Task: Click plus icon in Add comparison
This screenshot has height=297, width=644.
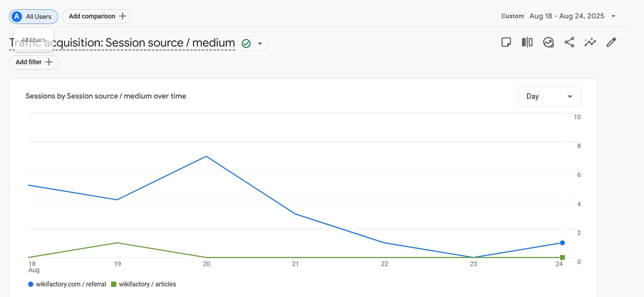Action: 123,16
